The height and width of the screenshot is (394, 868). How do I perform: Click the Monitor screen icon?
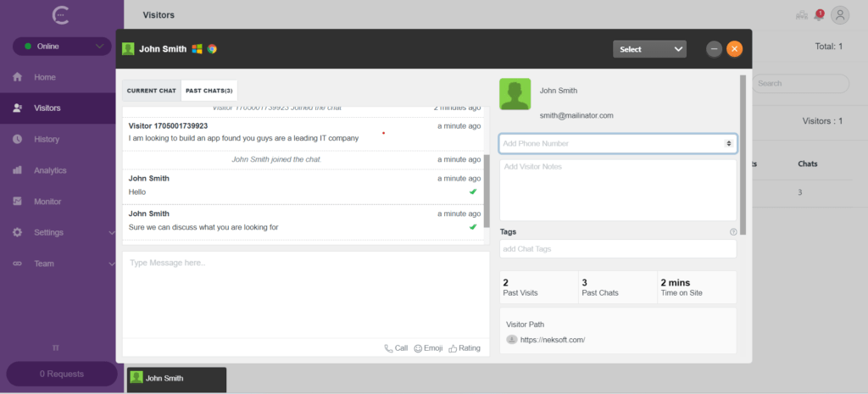click(17, 202)
